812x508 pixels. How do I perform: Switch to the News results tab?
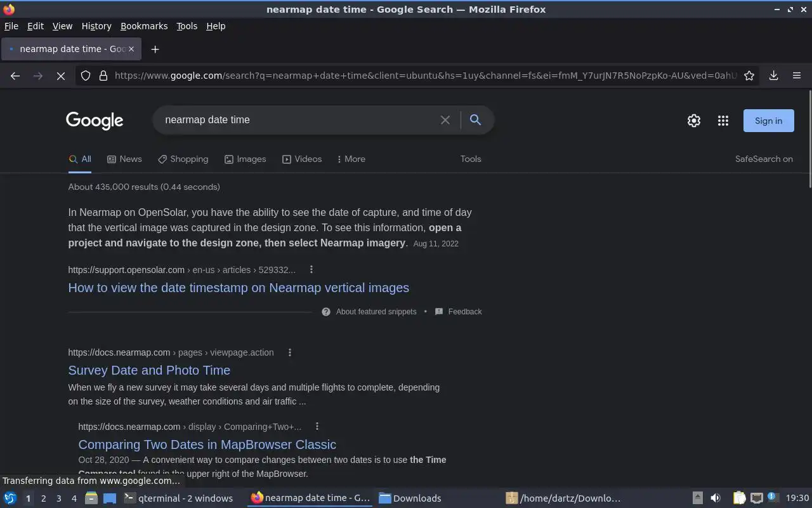pyautogui.click(x=124, y=159)
